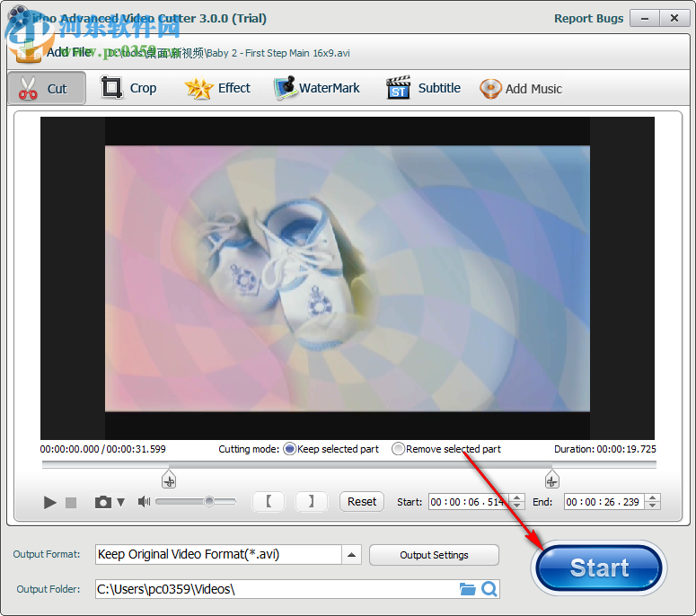Click the loaded file path text
The width and height of the screenshot is (696, 616).
pos(229,53)
